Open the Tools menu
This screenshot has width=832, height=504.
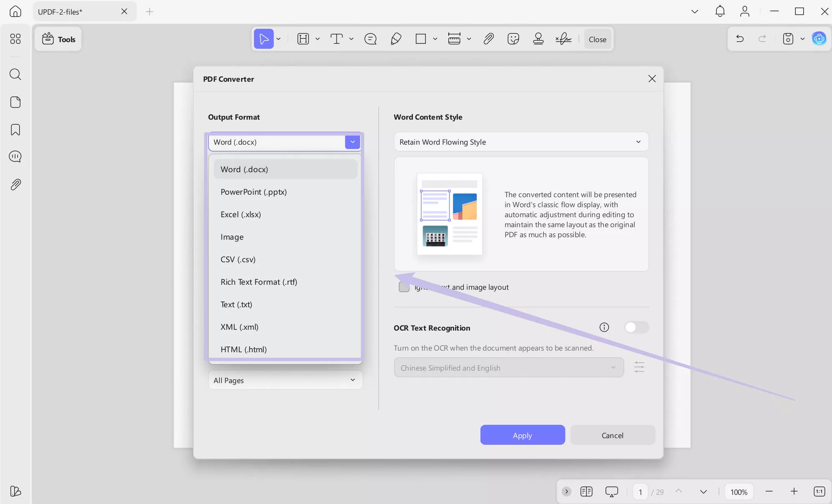point(58,39)
